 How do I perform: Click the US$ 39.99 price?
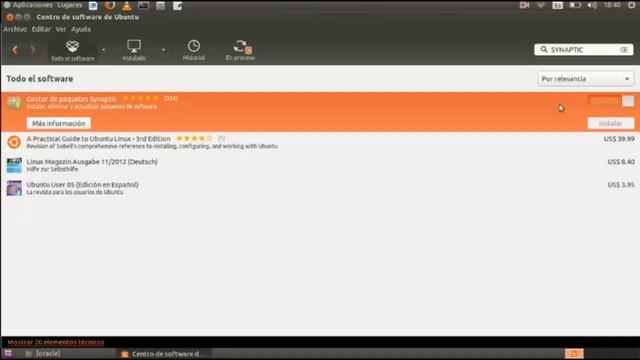click(x=619, y=139)
